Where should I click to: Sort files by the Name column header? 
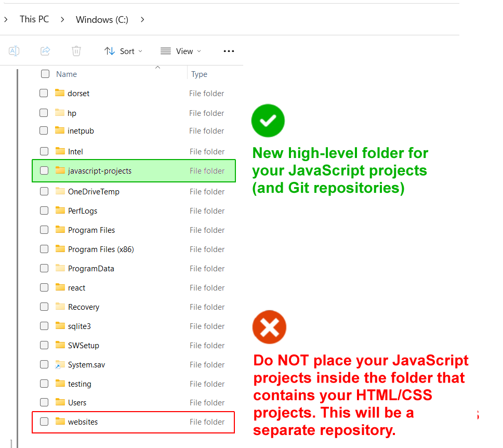[x=66, y=74]
